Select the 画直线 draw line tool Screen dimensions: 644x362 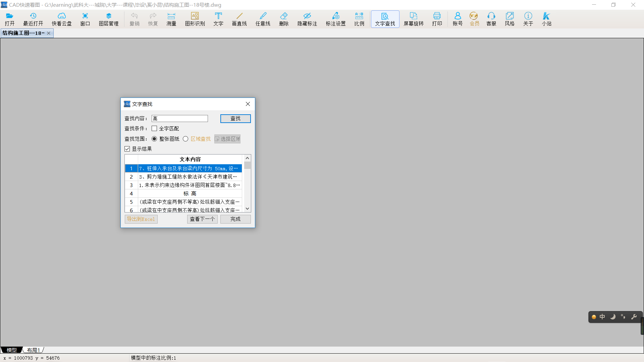coord(239,19)
